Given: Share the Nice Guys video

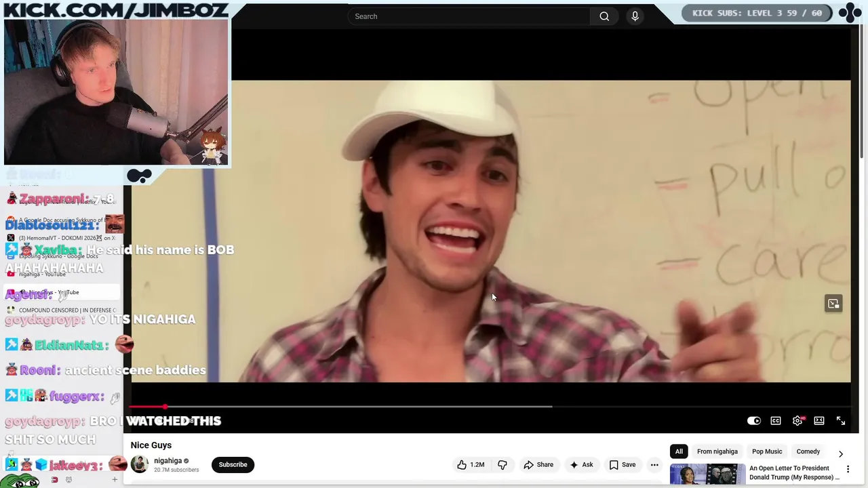Looking at the screenshot, I should 538,464.
